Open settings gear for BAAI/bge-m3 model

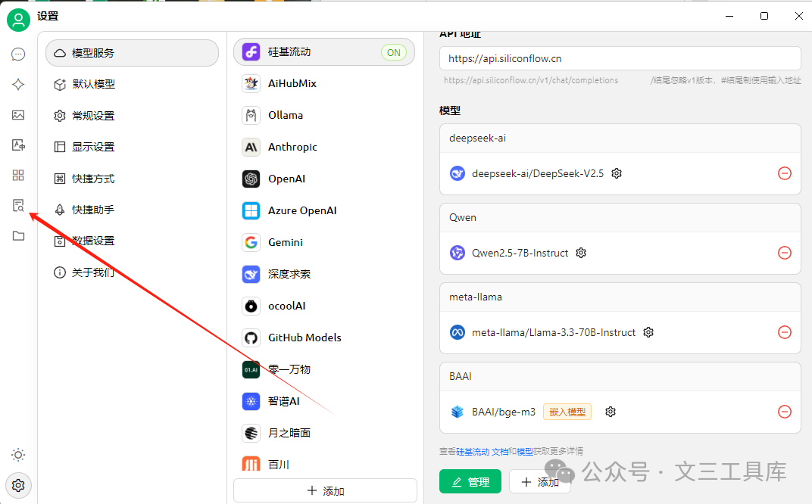(611, 412)
